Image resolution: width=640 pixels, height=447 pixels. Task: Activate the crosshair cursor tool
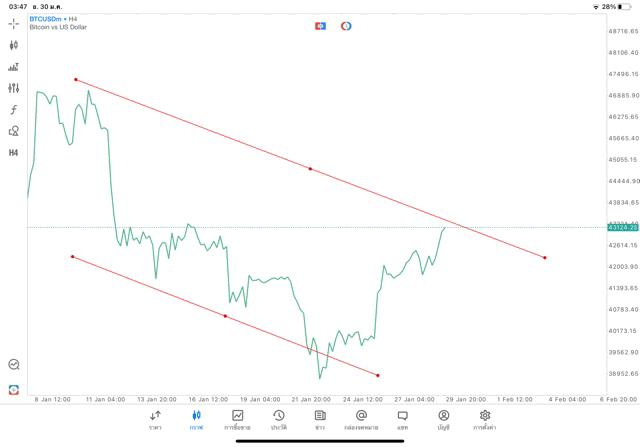14,23
